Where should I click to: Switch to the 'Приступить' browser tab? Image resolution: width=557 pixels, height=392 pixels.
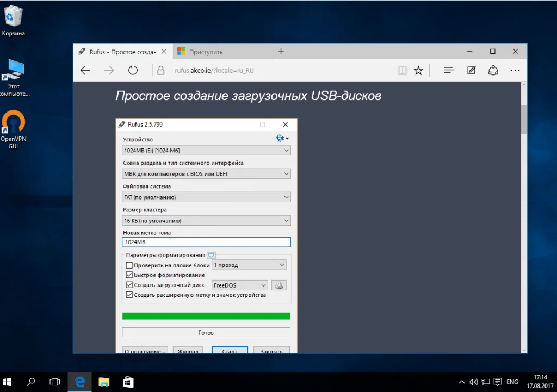click(222, 52)
